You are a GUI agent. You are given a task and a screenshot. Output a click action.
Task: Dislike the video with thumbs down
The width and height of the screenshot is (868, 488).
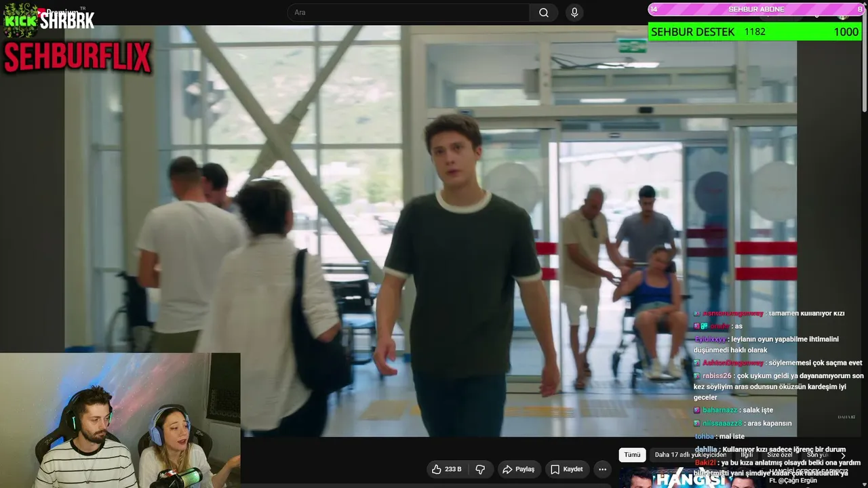tap(480, 469)
